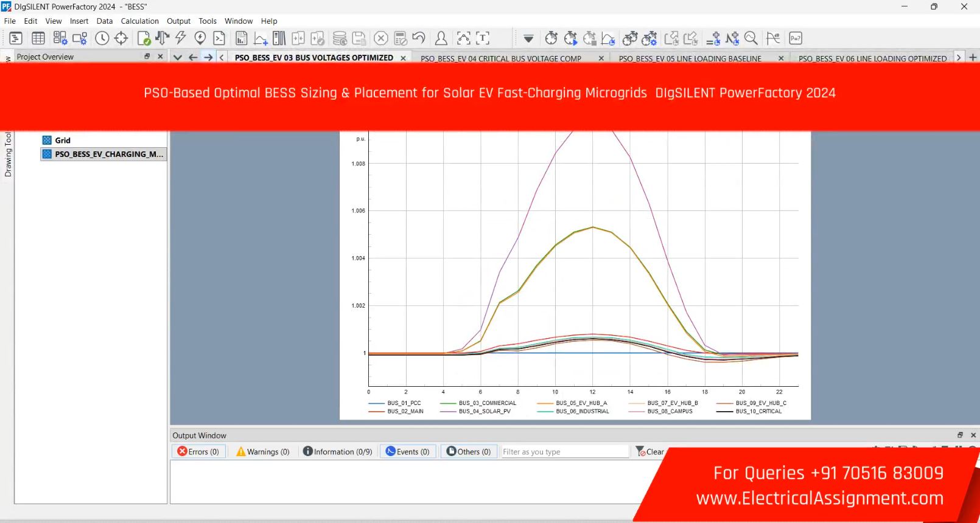Navigate back with left arrow
The width and height of the screenshot is (980, 523).
click(193, 57)
